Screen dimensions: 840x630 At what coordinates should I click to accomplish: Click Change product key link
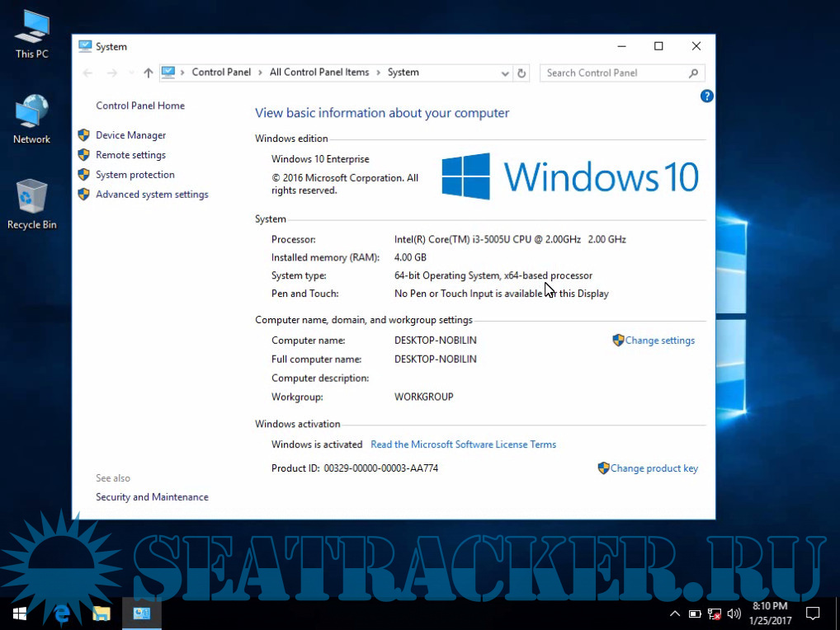point(654,468)
